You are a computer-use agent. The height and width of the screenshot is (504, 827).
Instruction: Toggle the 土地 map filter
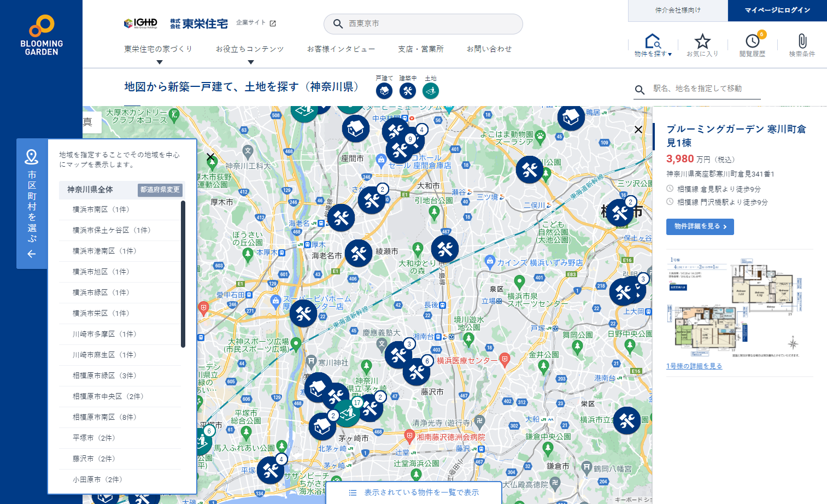pyautogui.click(x=431, y=90)
